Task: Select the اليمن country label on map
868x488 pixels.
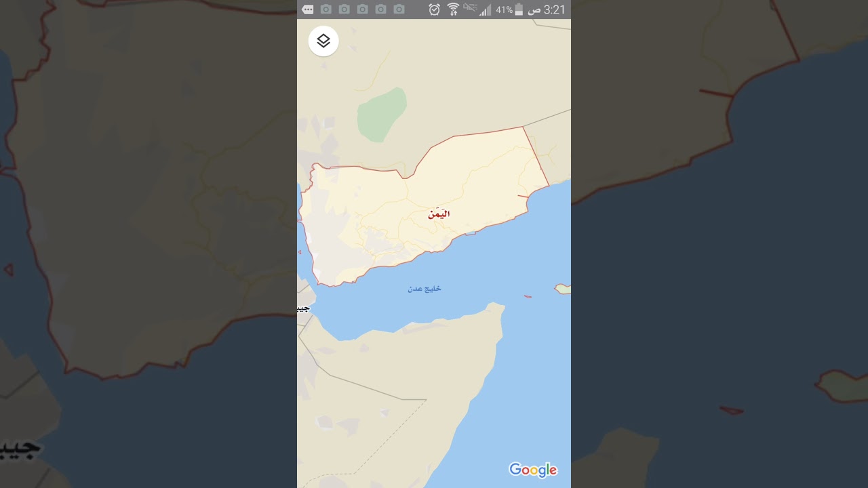Action: pos(439,213)
